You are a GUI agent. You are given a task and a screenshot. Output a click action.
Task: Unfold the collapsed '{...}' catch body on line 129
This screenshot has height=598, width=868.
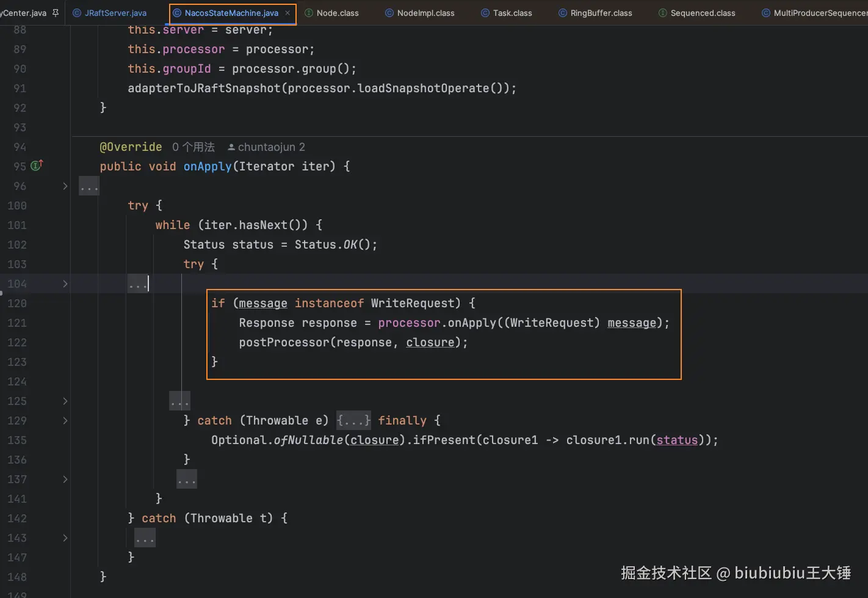click(x=353, y=420)
